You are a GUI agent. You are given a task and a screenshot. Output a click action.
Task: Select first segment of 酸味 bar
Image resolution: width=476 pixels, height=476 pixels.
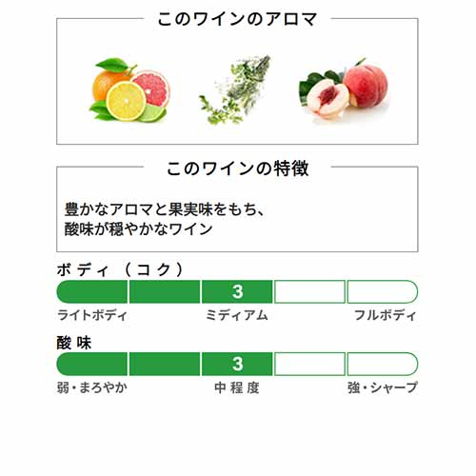pyautogui.click(x=92, y=364)
